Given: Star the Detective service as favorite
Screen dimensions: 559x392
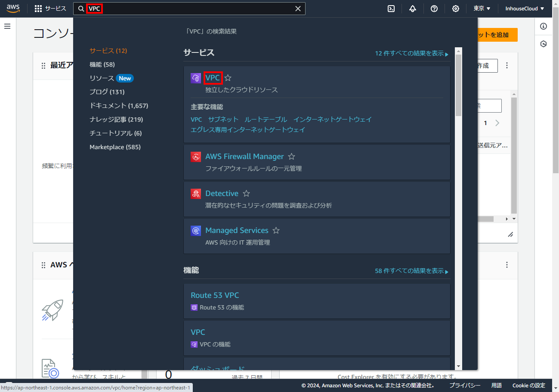Looking at the screenshot, I should pyautogui.click(x=246, y=193).
